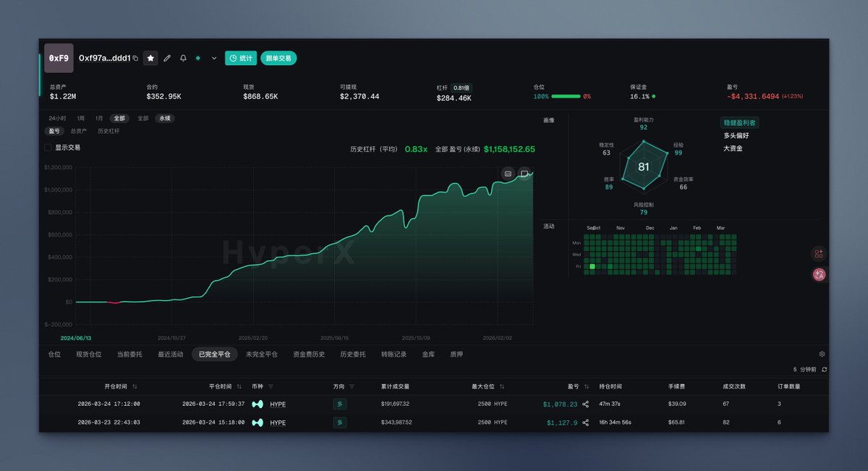Click the star favorite icon next to address
The height and width of the screenshot is (471, 868).
150,58
